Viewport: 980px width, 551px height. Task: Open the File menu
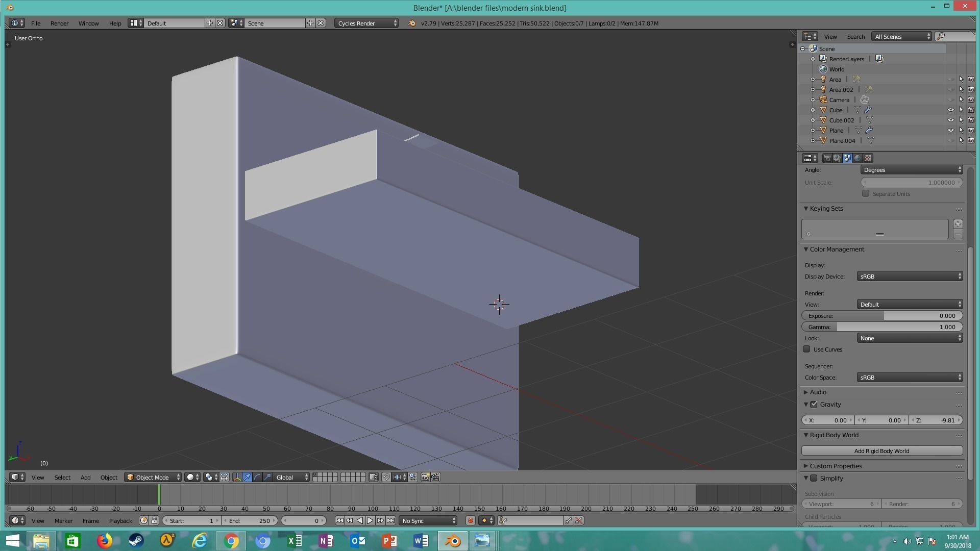(x=36, y=23)
